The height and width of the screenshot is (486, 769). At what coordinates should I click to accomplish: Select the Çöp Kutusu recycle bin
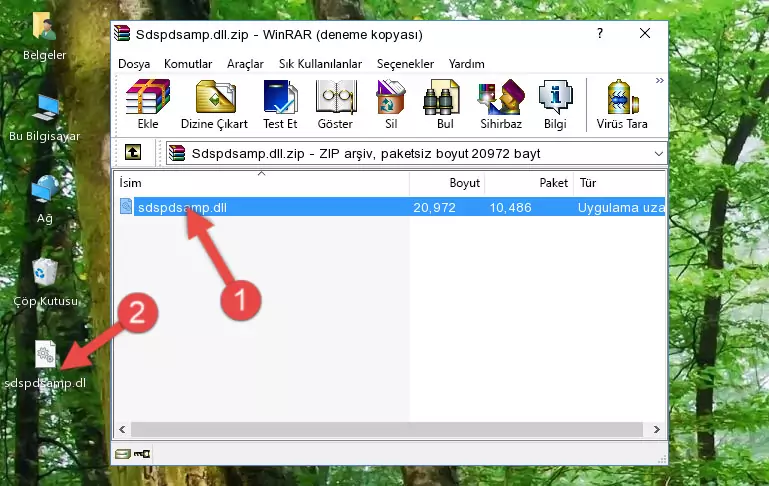click(x=45, y=282)
